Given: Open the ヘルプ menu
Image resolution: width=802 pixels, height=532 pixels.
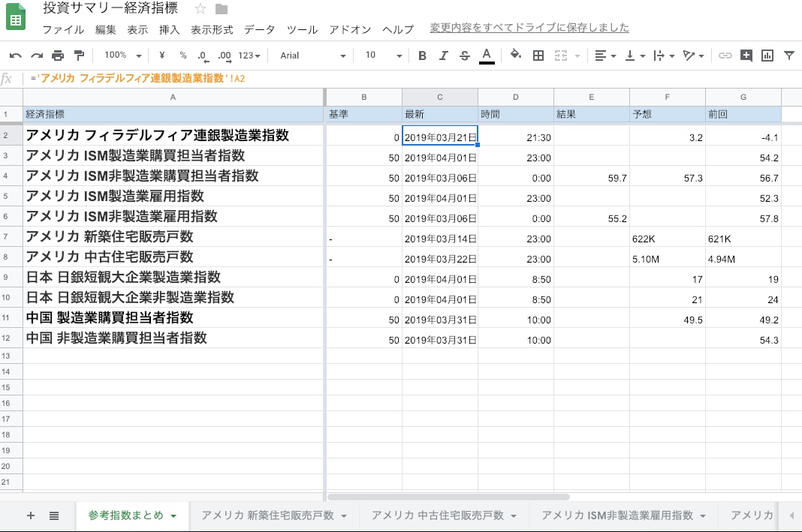Looking at the screenshot, I should point(398,30).
